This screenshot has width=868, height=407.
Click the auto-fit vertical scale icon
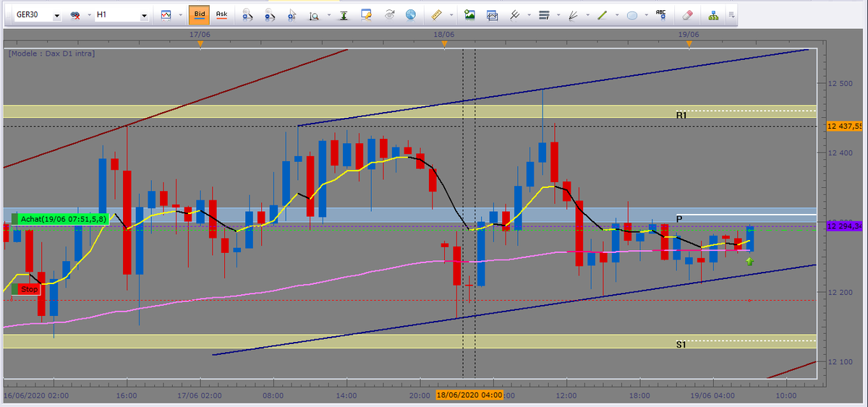tap(344, 14)
